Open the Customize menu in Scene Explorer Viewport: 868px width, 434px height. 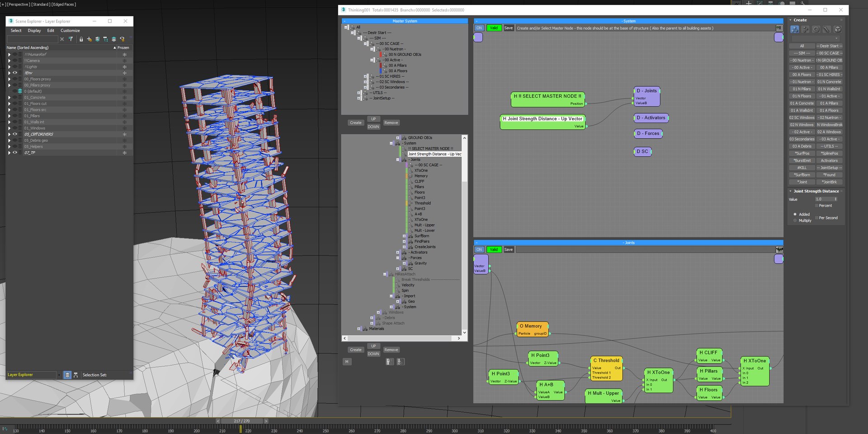click(x=70, y=31)
